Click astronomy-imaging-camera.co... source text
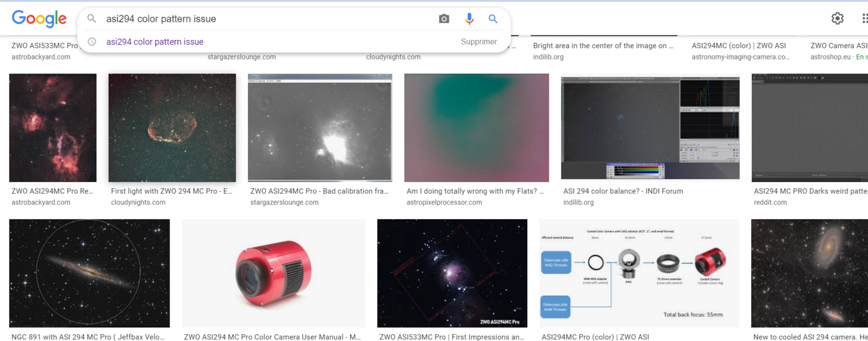Image resolution: width=868 pixels, height=341 pixels. pyautogui.click(x=741, y=57)
